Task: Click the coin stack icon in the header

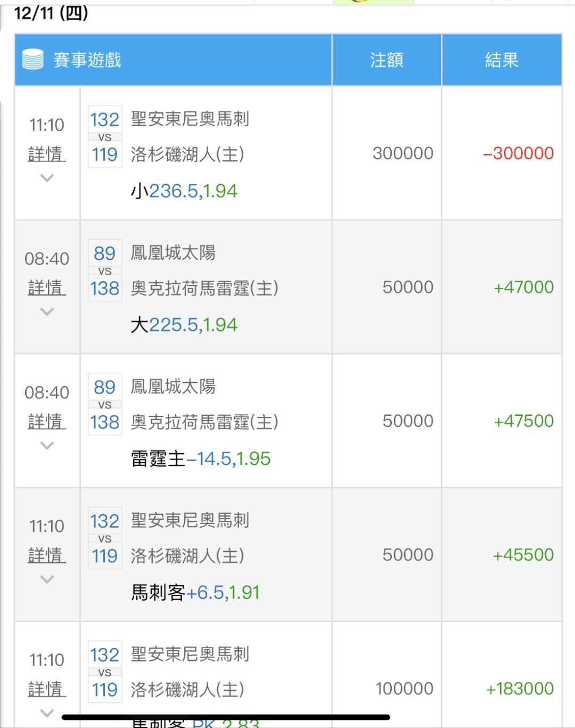Action: click(x=32, y=59)
